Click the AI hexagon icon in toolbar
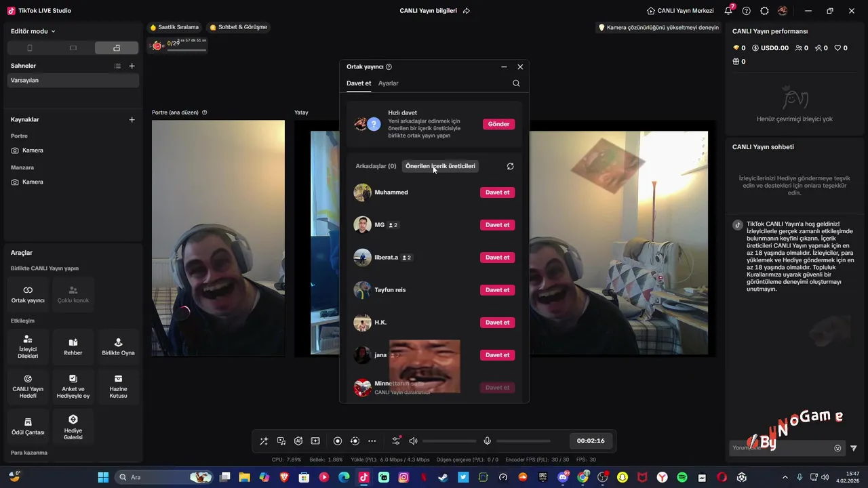 (x=298, y=441)
